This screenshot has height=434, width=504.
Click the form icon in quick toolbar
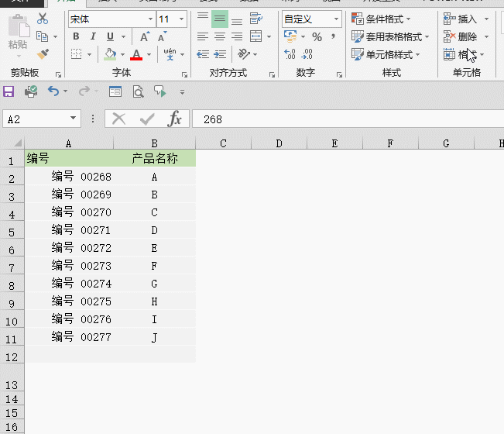[115, 91]
